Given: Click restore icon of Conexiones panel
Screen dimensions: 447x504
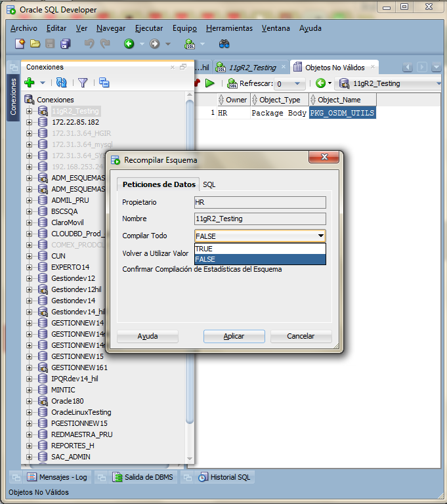Looking at the screenshot, I should [183, 67].
